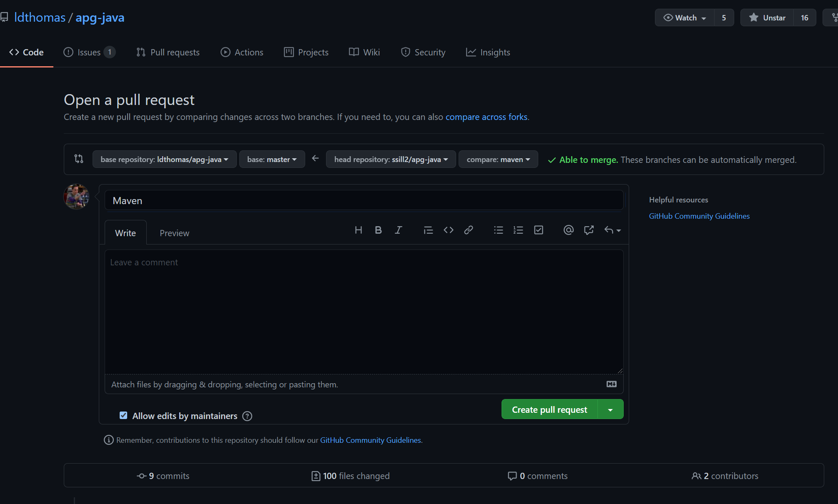Click the Leave a comment text area
The image size is (838, 504).
[364, 312]
